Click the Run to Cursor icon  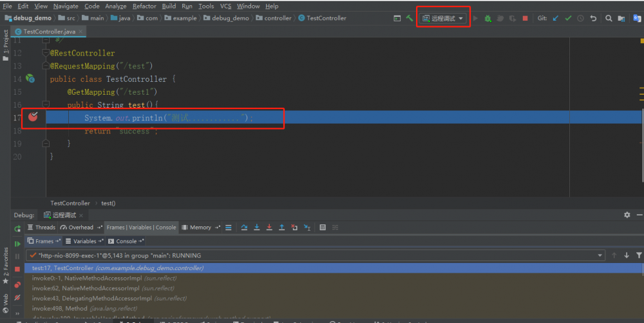307,227
